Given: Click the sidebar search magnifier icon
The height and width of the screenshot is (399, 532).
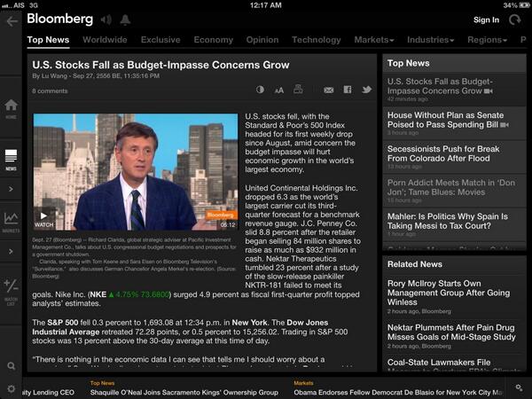Looking at the screenshot, I should [12, 365].
